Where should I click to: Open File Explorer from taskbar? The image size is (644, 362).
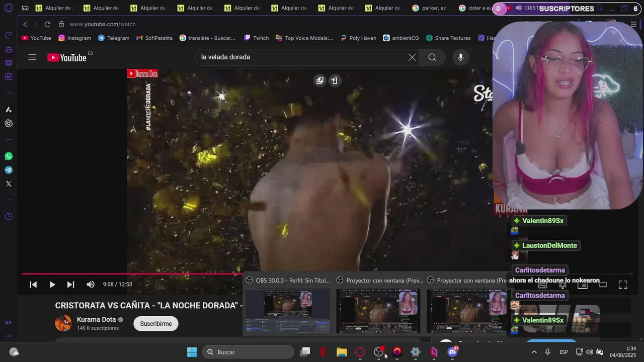click(342, 352)
